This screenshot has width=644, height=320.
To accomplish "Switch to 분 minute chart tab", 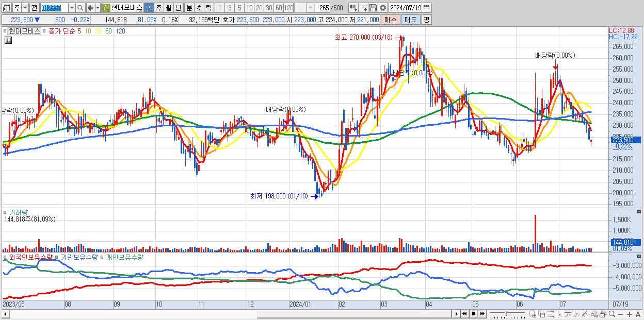I will coord(189,8).
